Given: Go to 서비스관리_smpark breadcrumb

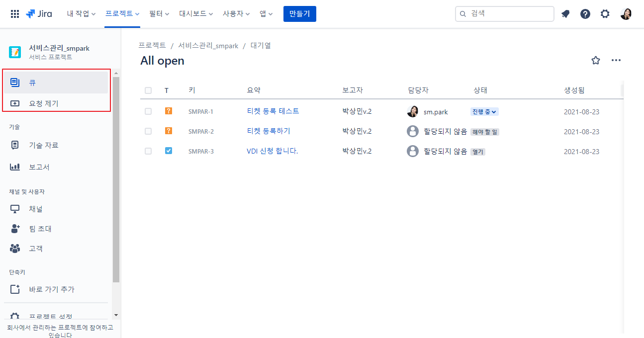Looking at the screenshot, I should [x=208, y=45].
